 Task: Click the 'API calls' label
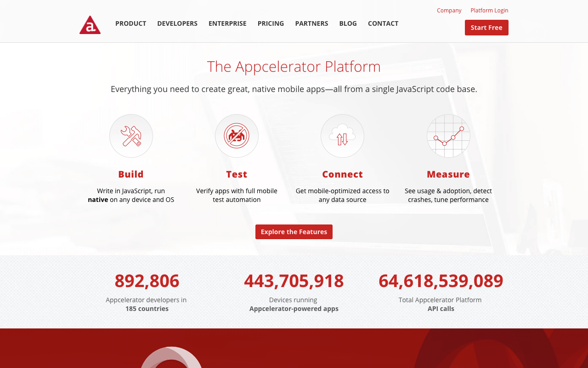coord(441,309)
